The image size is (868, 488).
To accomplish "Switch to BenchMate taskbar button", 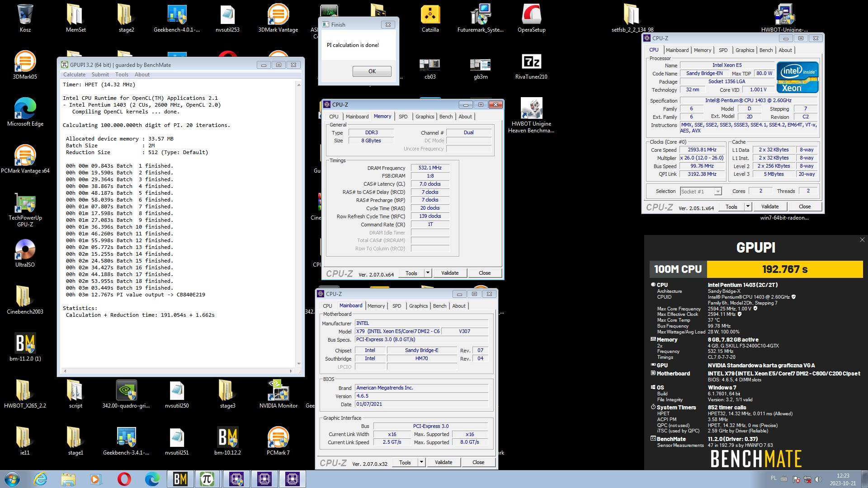I will coord(180,479).
